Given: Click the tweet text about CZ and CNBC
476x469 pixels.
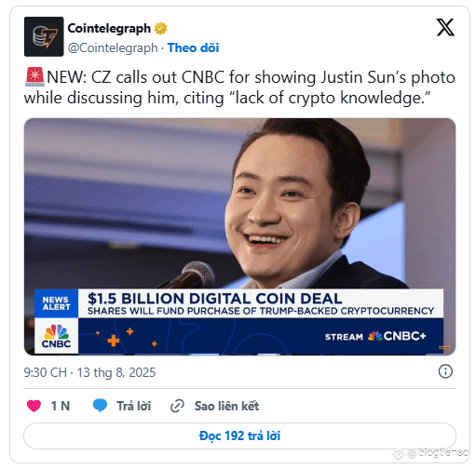Looking at the screenshot, I should tap(239, 87).
